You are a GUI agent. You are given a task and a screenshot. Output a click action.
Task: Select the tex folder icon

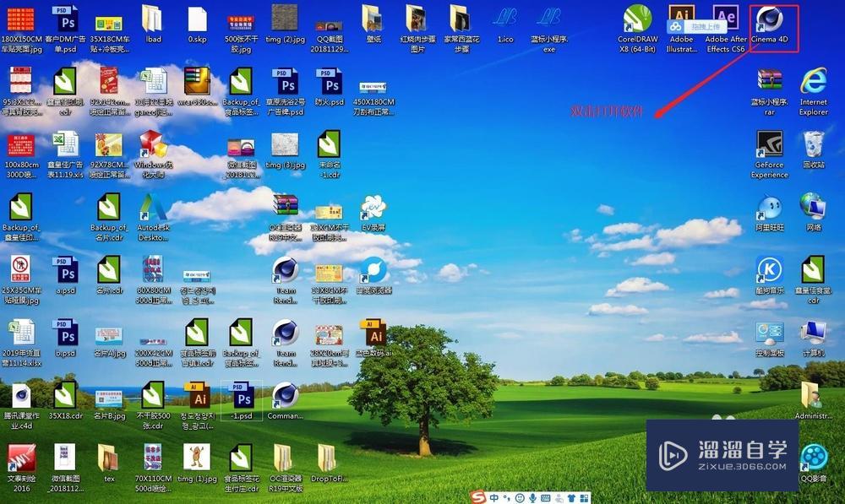pyautogui.click(x=109, y=463)
